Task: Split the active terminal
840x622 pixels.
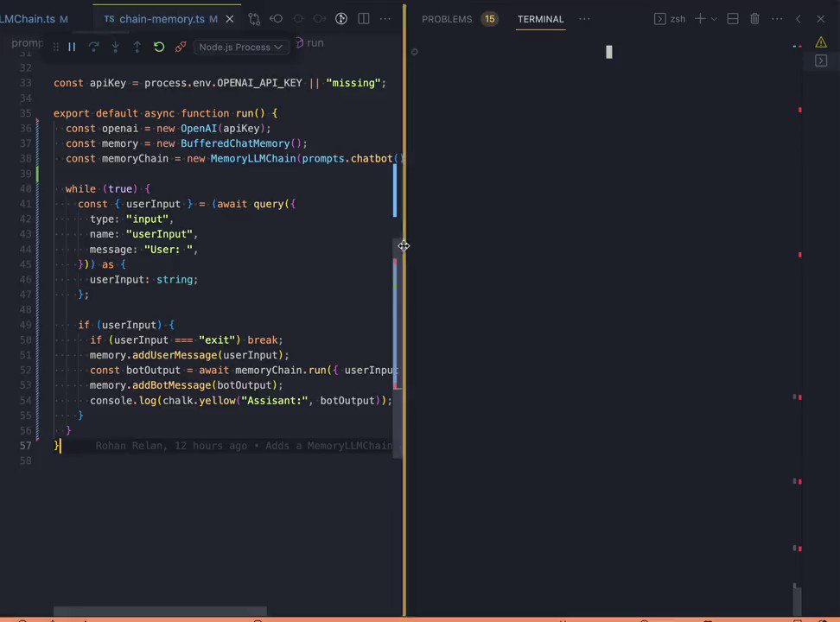Action: (732, 18)
